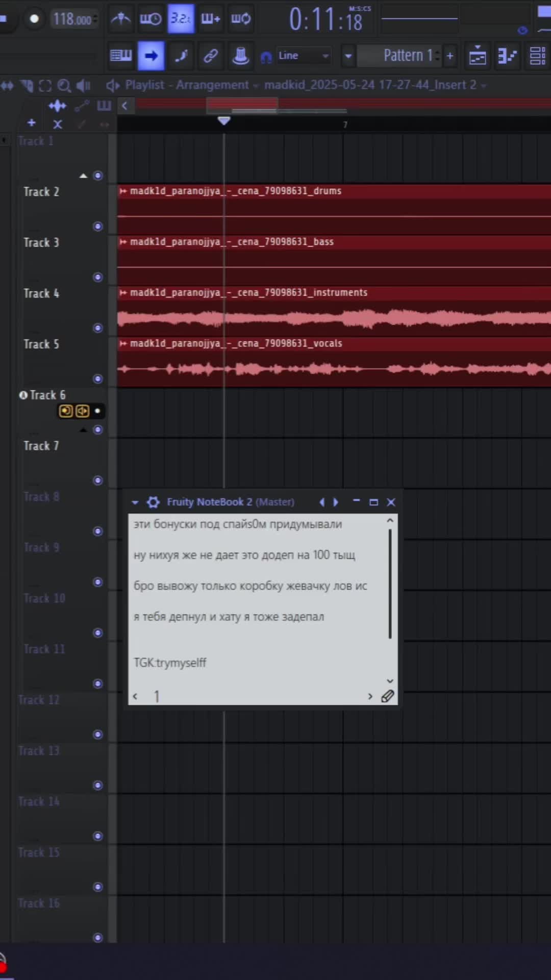Click the instruments clip waveform
Image resolution: width=551 pixels, height=980 pixels.
point(334,318)
